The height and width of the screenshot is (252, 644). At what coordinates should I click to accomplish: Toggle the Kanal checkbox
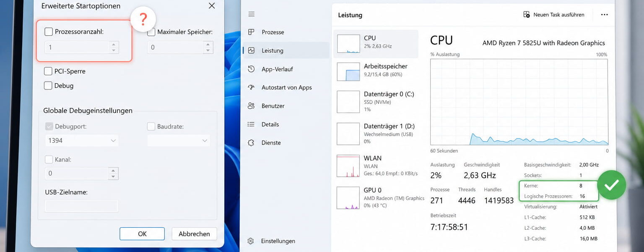pyautogui.click(x=49, y=160)
